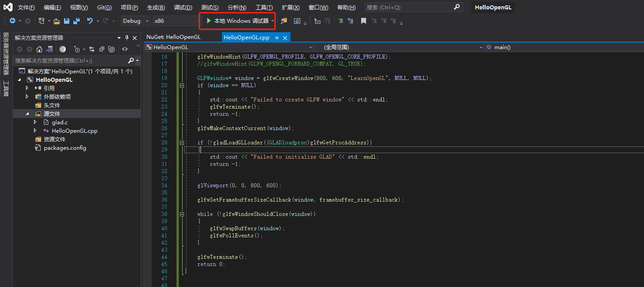Click the Open Folder toolbar icon

click(57, 21)
